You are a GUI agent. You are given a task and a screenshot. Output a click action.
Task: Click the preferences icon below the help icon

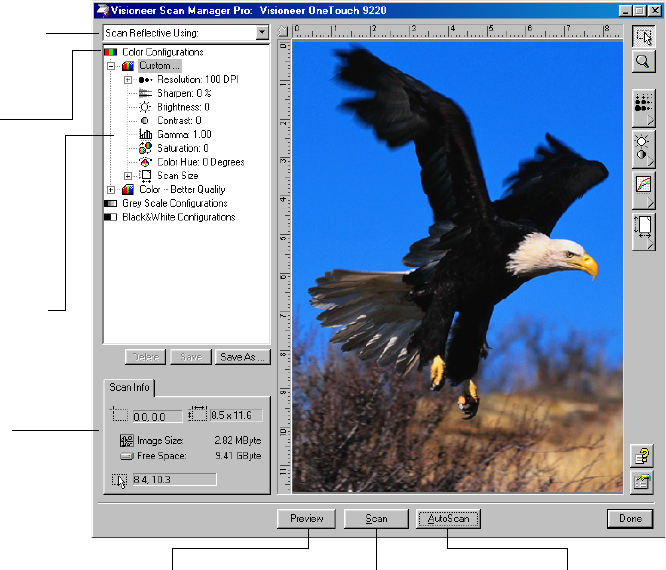point(642,481)
